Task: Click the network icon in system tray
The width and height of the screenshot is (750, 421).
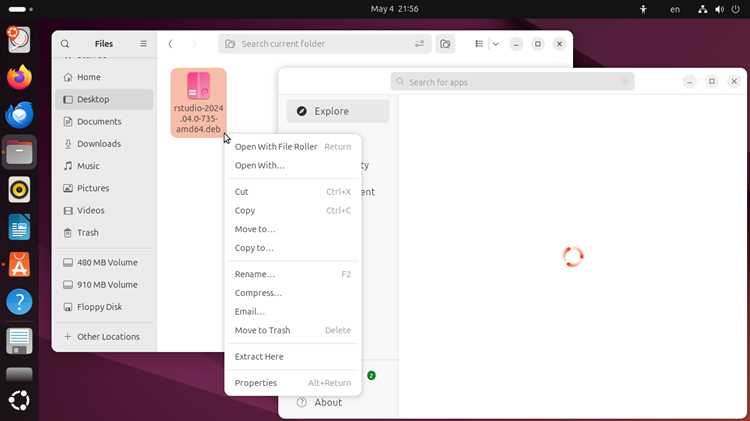Action: point(703,9)
